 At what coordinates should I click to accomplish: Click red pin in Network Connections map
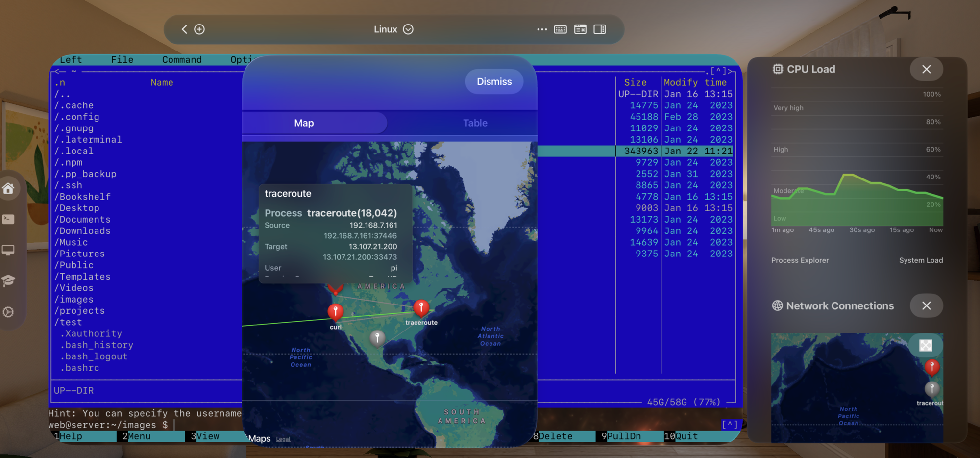[931, 367]
